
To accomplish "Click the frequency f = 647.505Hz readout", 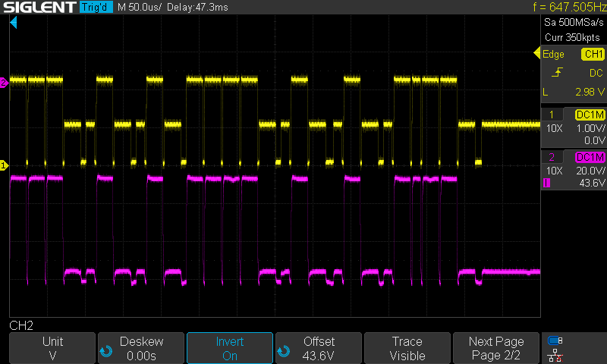I will coord(570,7).
